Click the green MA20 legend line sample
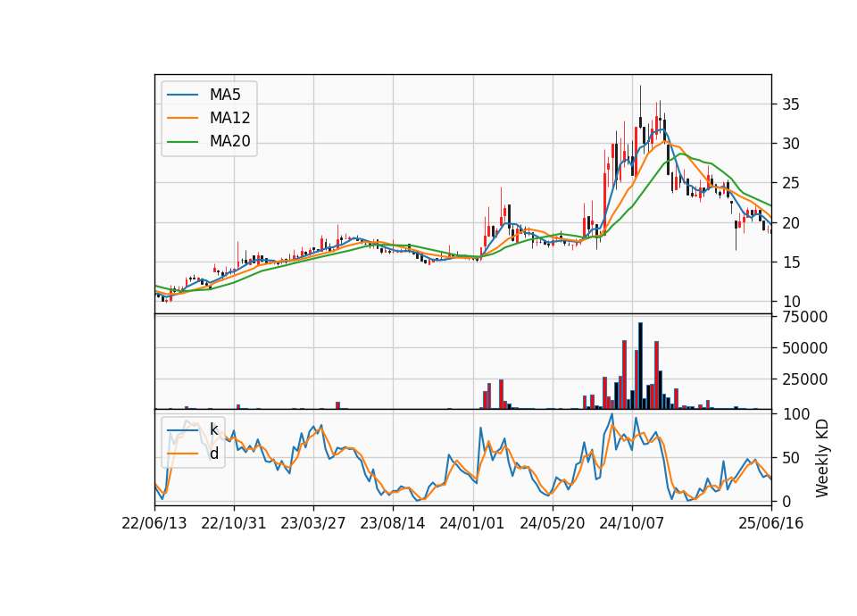Viewport: 857px width, 616px height. (182, 141)
